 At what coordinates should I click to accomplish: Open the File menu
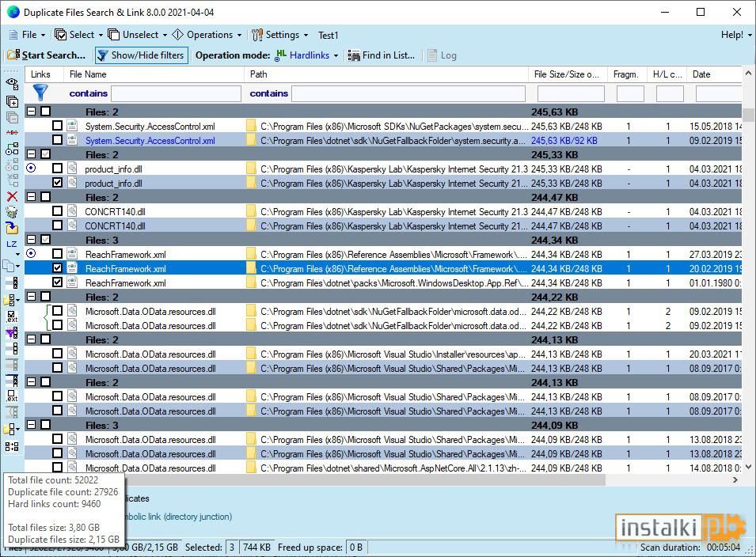pos(28,35)
